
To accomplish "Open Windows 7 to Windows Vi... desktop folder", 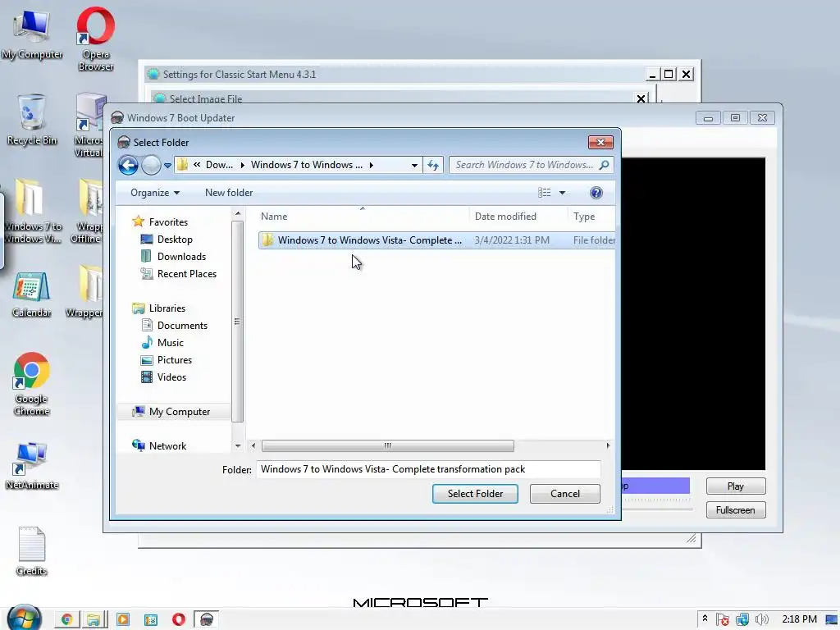I will pyautogui.click(x=31, y=211).
